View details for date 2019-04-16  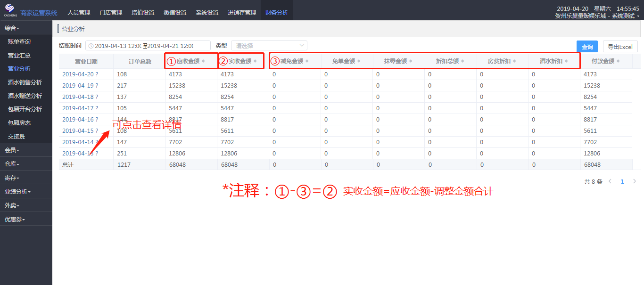[80, 120]
